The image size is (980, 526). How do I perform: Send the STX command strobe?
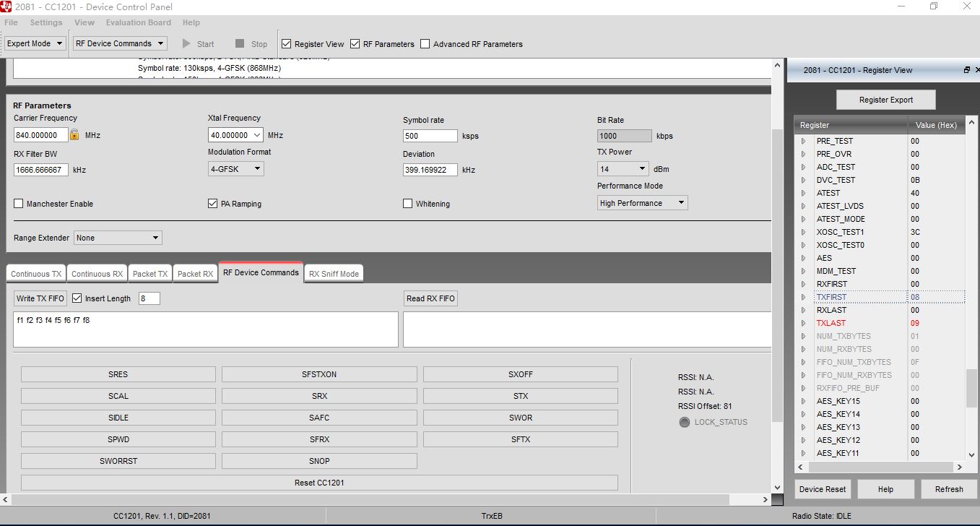tap(521, 396)
